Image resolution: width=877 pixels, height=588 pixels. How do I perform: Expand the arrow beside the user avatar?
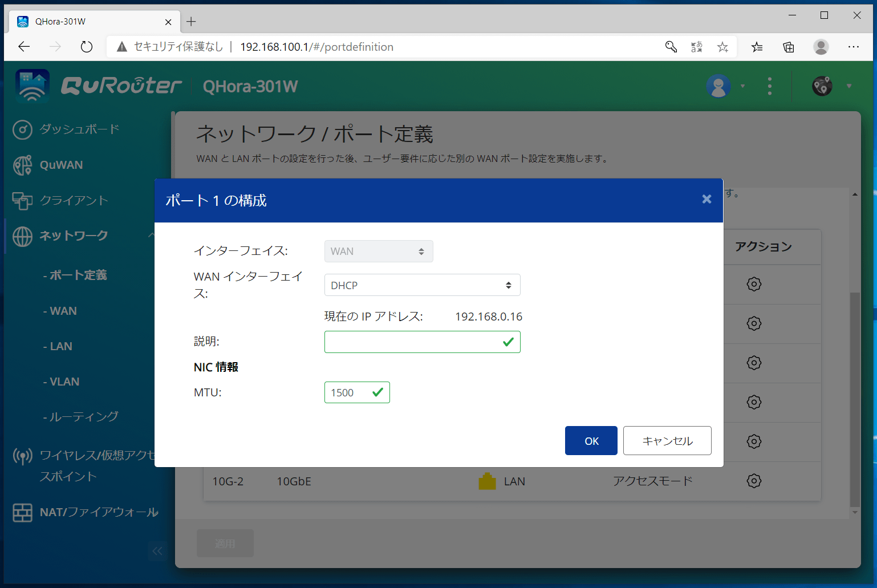(742, 86)
